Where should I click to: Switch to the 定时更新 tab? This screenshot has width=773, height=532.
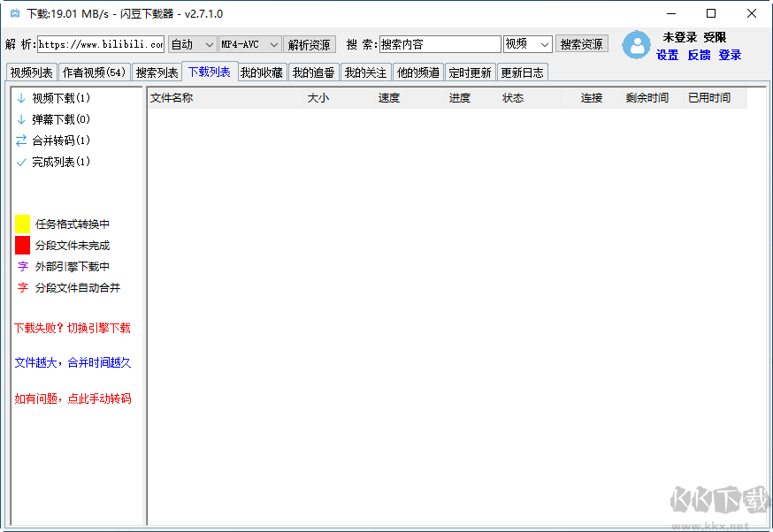point(471,72)
